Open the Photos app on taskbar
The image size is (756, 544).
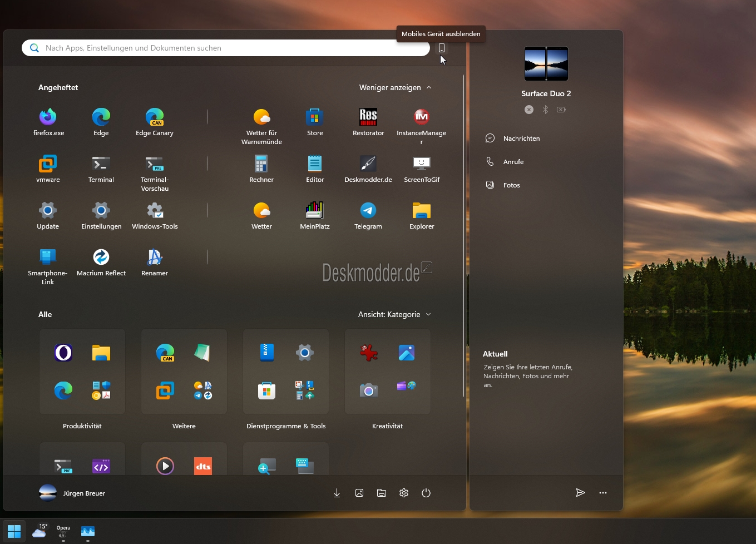tap(88, 531)
